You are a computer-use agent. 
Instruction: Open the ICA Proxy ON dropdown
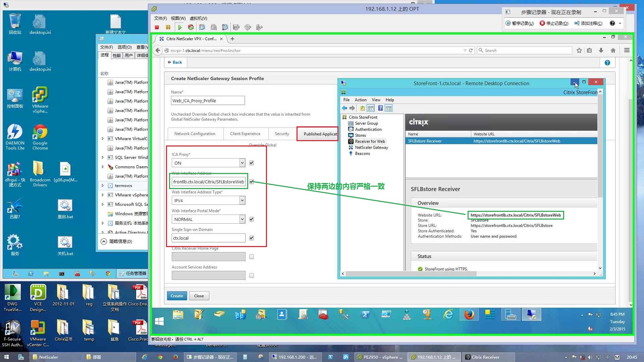pyautogui.click(x=209, y=163)
